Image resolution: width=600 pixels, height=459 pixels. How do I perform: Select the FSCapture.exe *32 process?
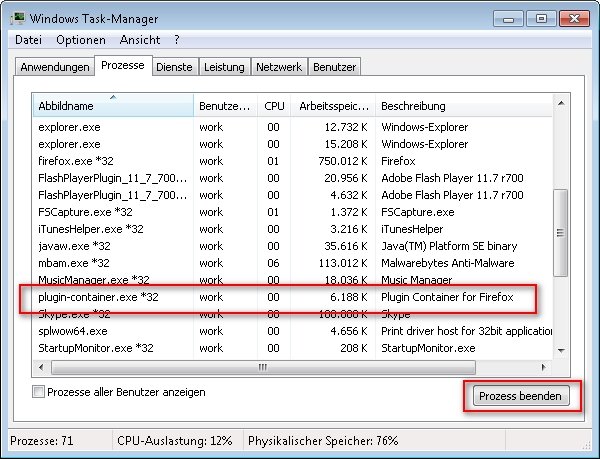click(293, 212)
